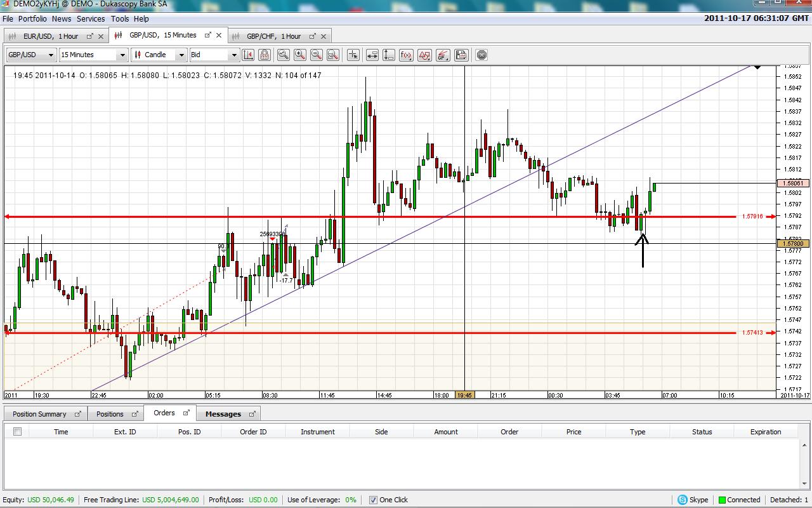Click the round gray stop icon

click(x=481, y=55)
